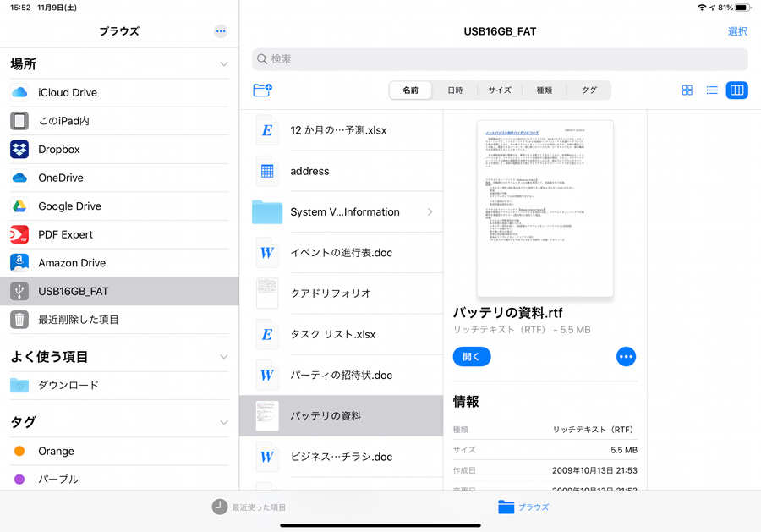
Task: Create a new folder with the folder-plus icon
Action: 263,90
